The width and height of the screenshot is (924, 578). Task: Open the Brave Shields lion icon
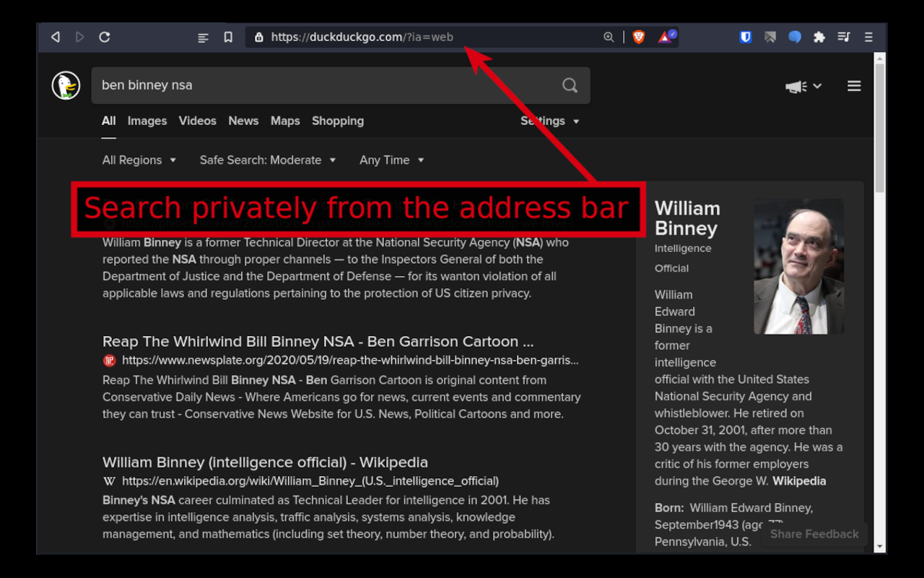coord(638,37)
